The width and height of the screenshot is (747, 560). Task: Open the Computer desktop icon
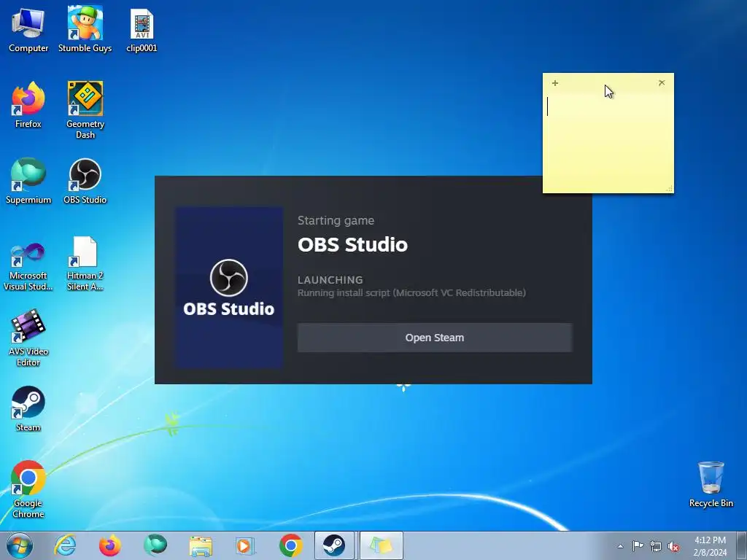(x=28, y=29)
